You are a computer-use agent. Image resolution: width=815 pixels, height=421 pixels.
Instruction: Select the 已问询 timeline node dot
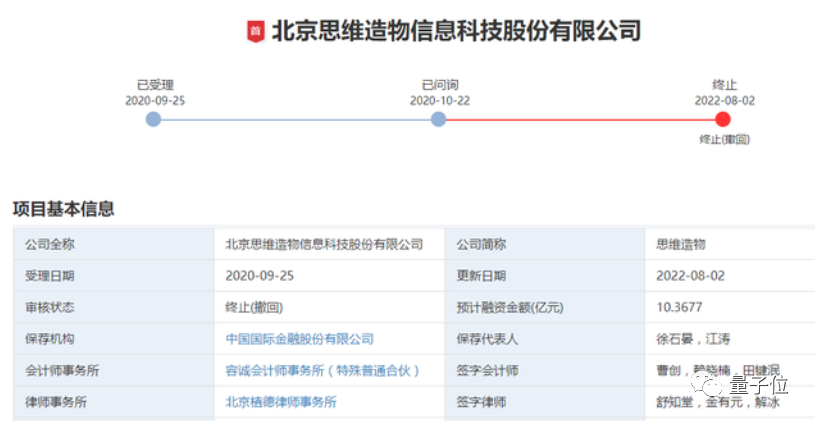(x=439, y=120)
